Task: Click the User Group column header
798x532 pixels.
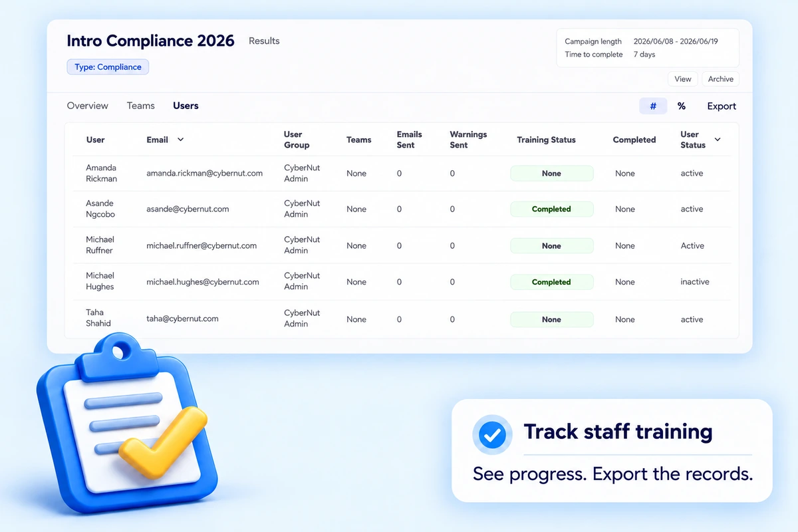Action: click(x=297, y=140)
